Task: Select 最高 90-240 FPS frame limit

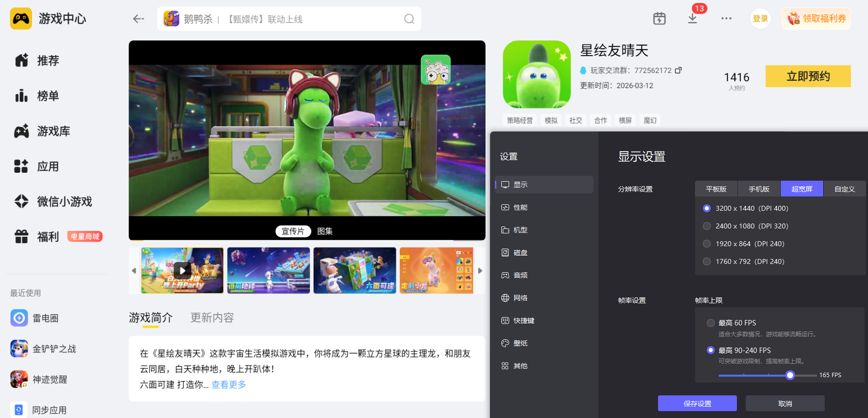Action: click(x=711, y=350)
